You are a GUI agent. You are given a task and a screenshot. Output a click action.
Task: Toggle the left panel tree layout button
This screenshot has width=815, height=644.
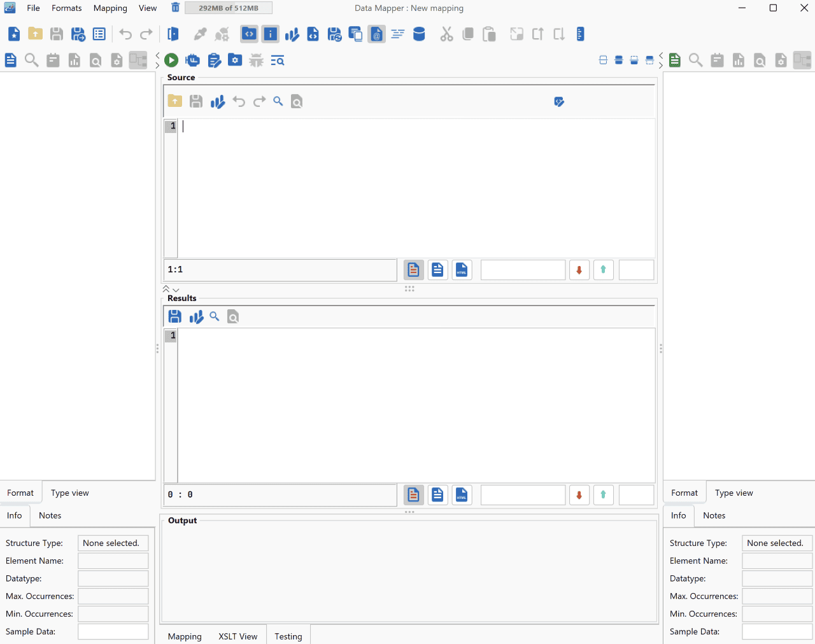(138, 60)
